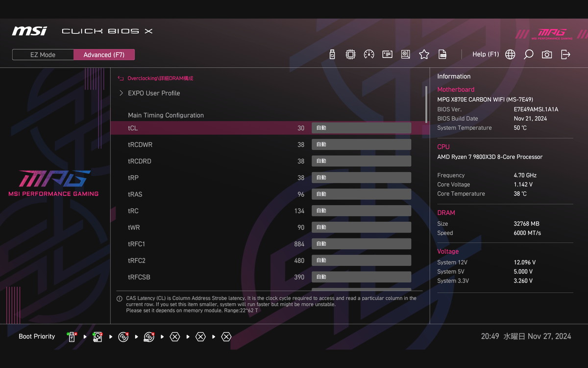Open the M-Flash USB update tool

point(332,54)
